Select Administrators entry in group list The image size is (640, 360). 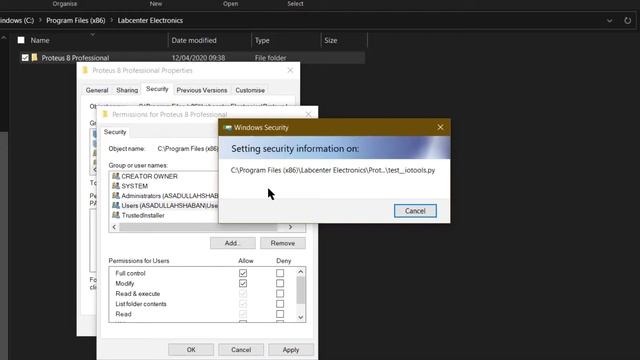(164, 196)
